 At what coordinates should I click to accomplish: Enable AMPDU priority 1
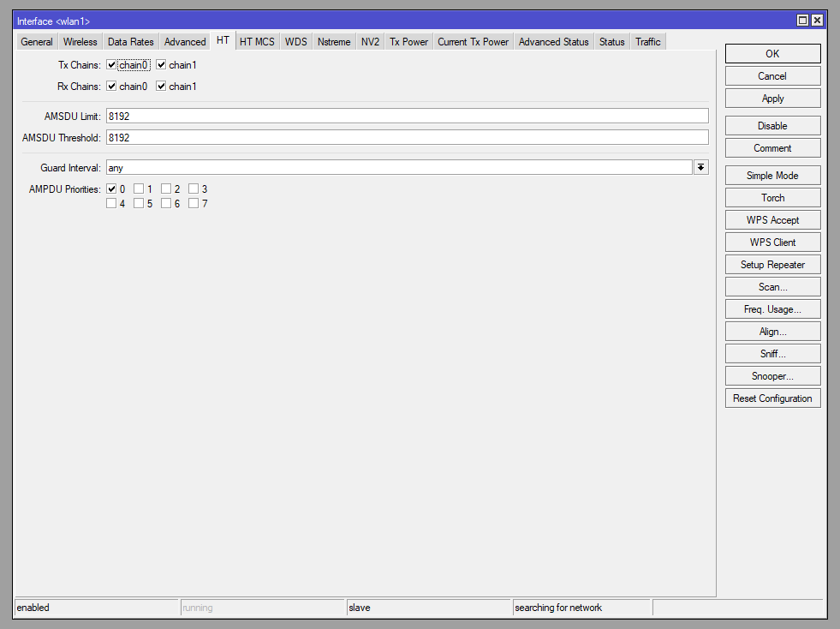139,189
